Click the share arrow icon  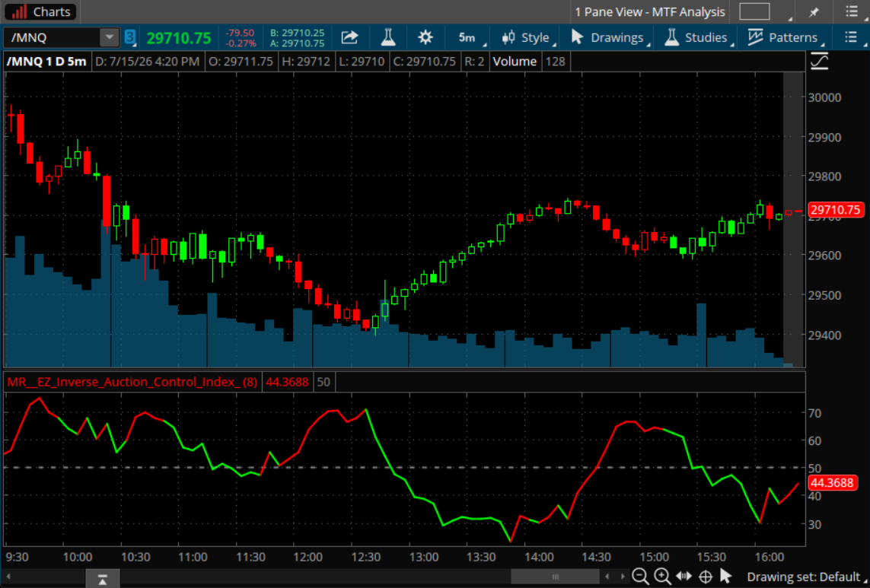(349, 38)
